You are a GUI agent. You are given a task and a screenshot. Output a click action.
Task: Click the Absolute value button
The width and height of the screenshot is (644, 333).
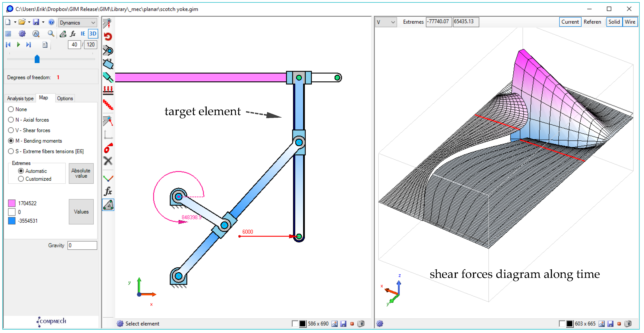[x=81, y=173]
